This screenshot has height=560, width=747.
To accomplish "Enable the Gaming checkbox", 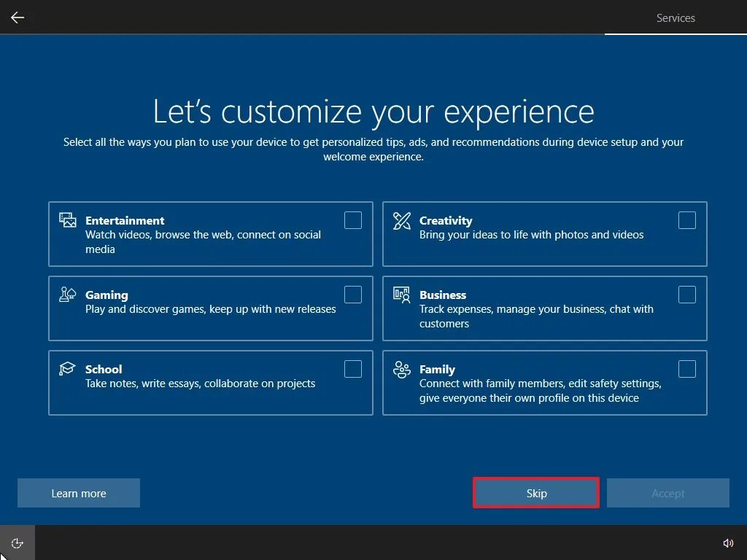I will pyautogui.click(x=353, y=294).
